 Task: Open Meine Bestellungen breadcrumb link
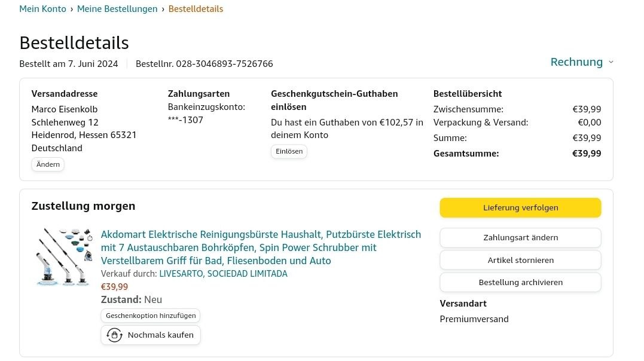point(117,9)
